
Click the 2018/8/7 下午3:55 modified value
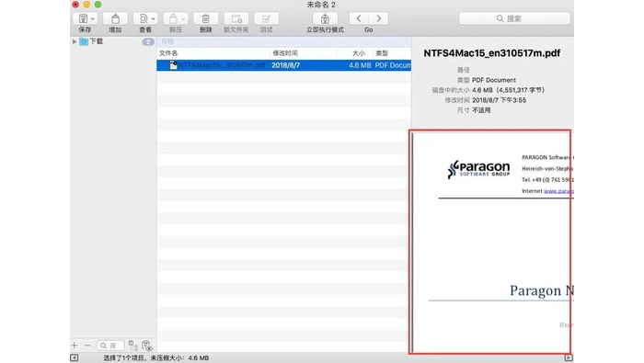[x=499, y=100]
